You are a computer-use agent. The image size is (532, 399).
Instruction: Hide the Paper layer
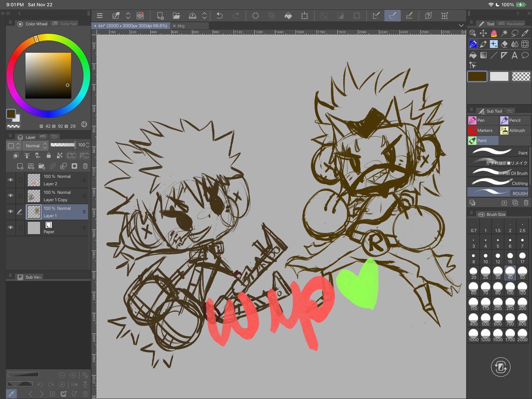[x=11, y=228]
